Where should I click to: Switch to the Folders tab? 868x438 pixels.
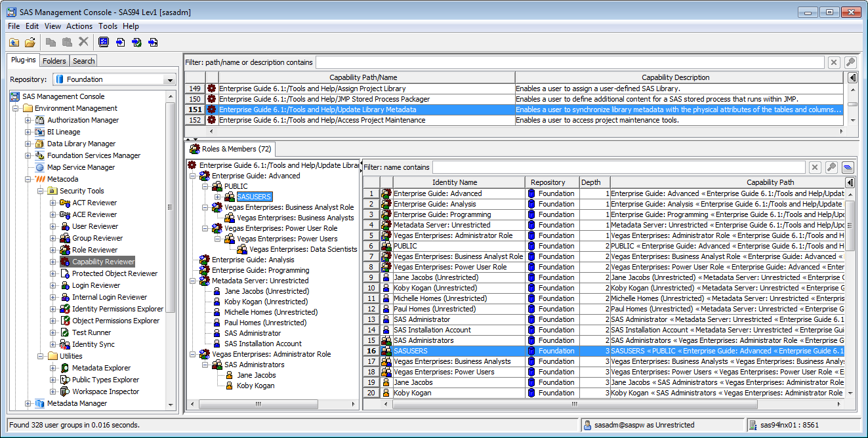(x=54, y=61)
